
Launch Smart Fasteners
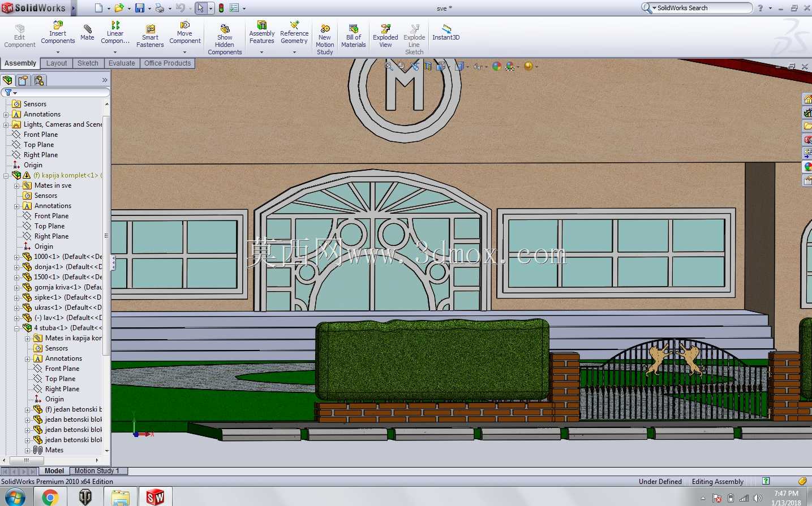coord(150,36)
